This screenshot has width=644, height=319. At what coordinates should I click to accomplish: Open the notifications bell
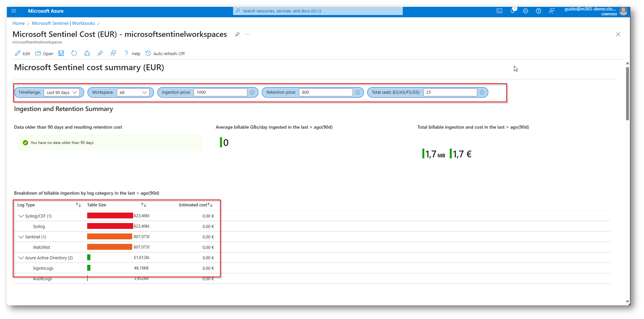512,10
